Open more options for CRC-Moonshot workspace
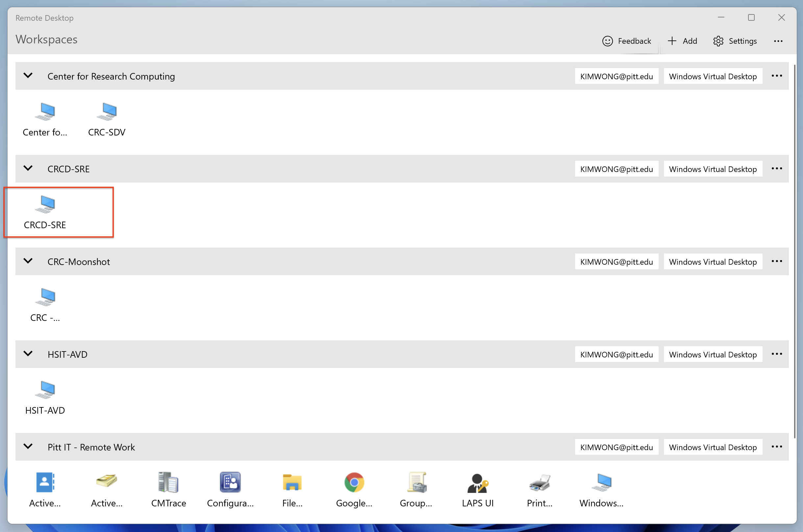Viewport: 803px width, 532px height. [777, 261]
